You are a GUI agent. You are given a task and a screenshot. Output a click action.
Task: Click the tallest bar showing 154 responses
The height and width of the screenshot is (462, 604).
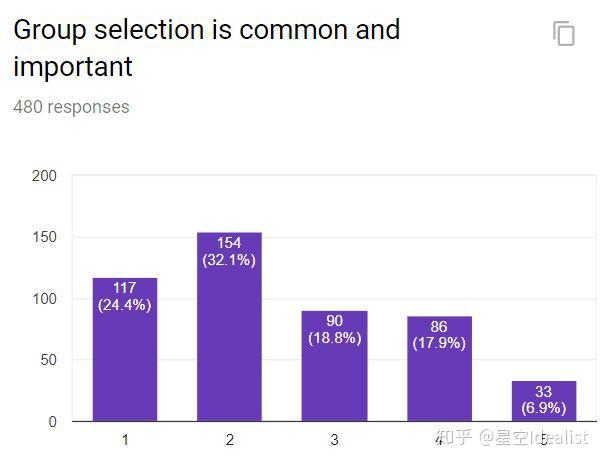click(229, 330)
